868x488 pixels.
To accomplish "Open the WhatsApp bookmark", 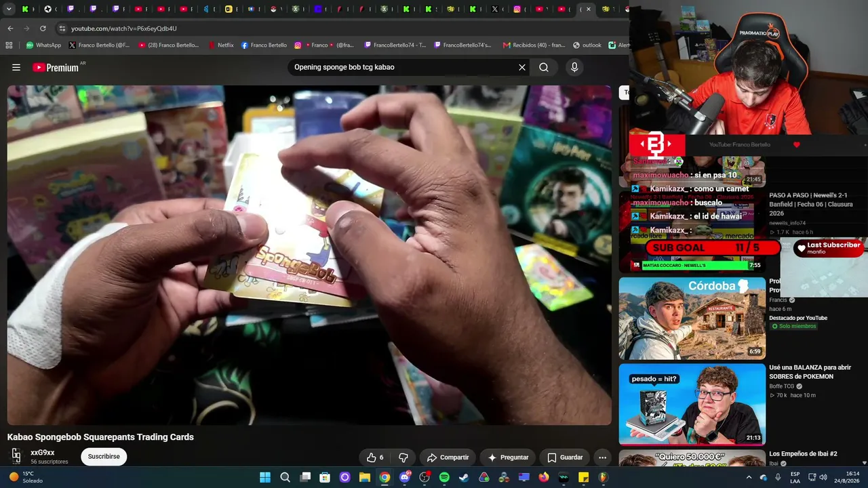I will click(x=43, y=45).
